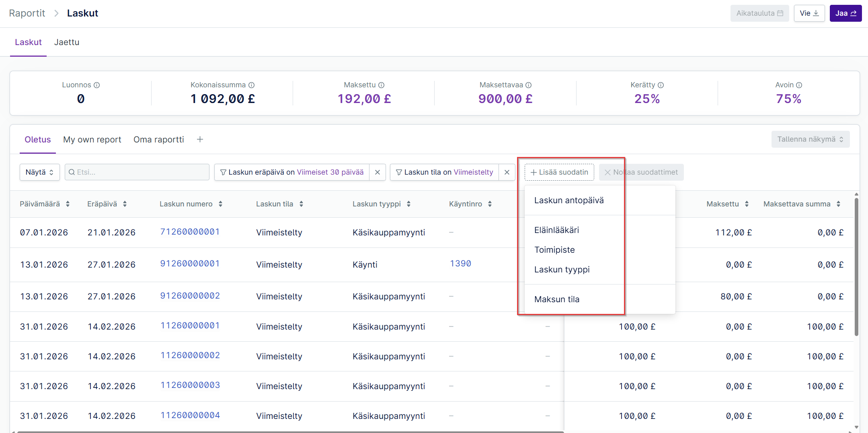Select the Laskut tab
868x433 pixels.
28,42
